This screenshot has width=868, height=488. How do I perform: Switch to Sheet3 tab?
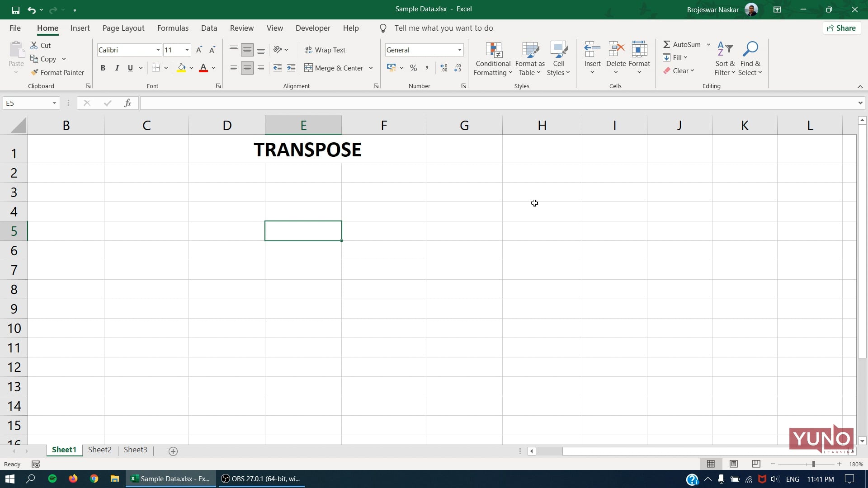[x=135, y=450]
